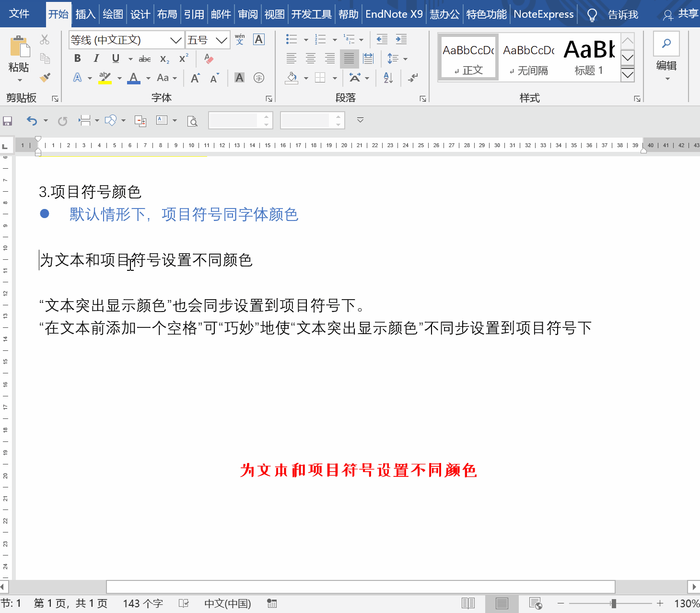
Task: Click Distributed alignment icon
Action: [x=368, y=58]
